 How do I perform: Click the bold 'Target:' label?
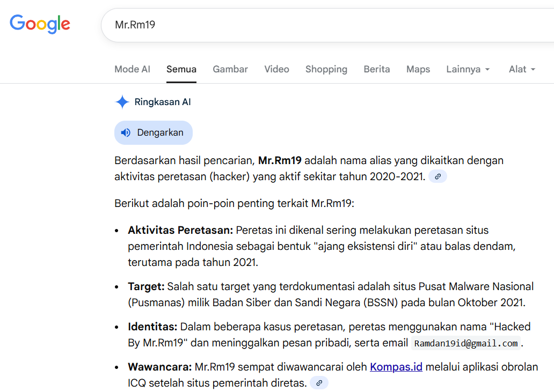click(x=146, y=286)
